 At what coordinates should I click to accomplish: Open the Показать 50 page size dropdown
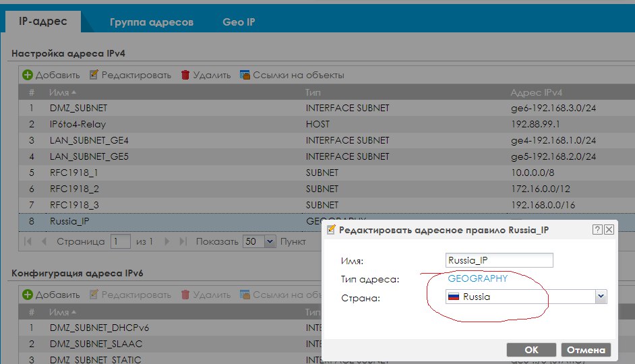tap(270, 242)
